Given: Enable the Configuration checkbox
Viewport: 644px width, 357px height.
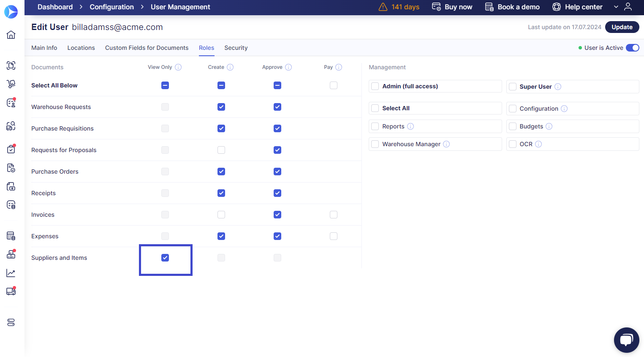Looking at the screenshot, I should pos(513,109).
